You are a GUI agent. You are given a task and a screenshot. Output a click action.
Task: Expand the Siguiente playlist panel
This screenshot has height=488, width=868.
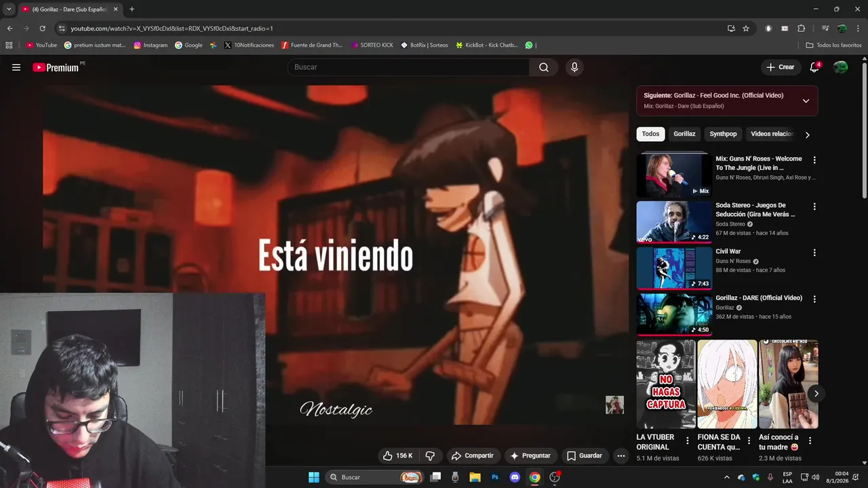coord(806,100)
